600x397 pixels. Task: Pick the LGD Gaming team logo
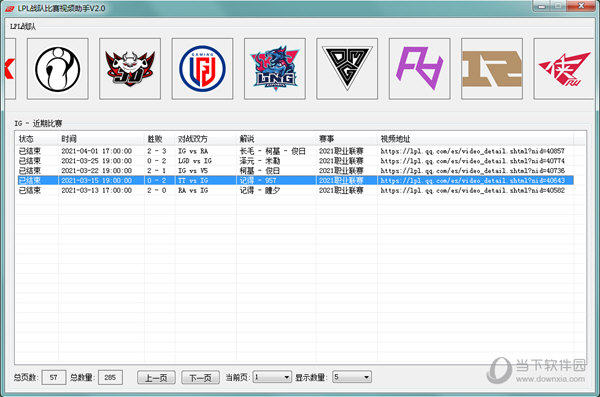(202, 69)
